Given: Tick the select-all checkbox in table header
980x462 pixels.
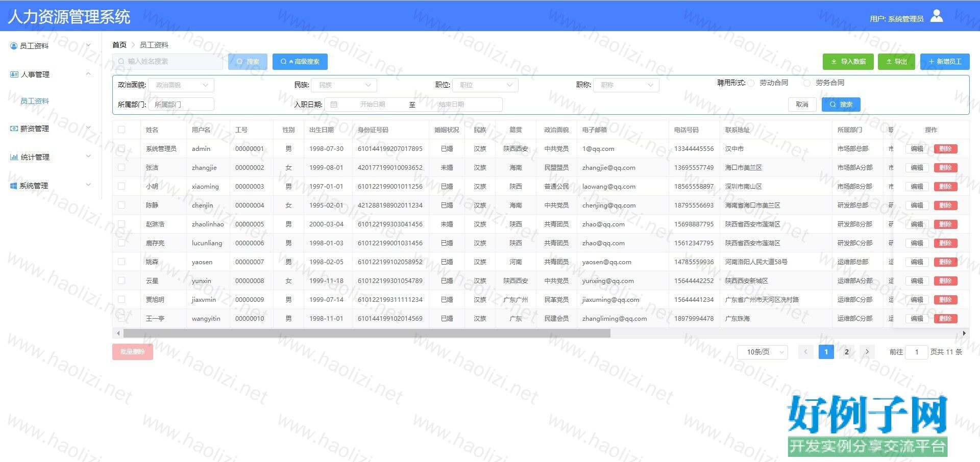Looking at the screenshot, I should [x=121, y=130].
